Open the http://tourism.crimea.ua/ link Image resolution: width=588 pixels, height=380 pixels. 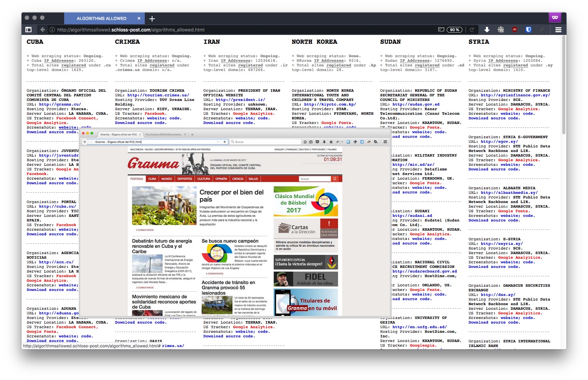pyautogui.click(x=158, y=95)
